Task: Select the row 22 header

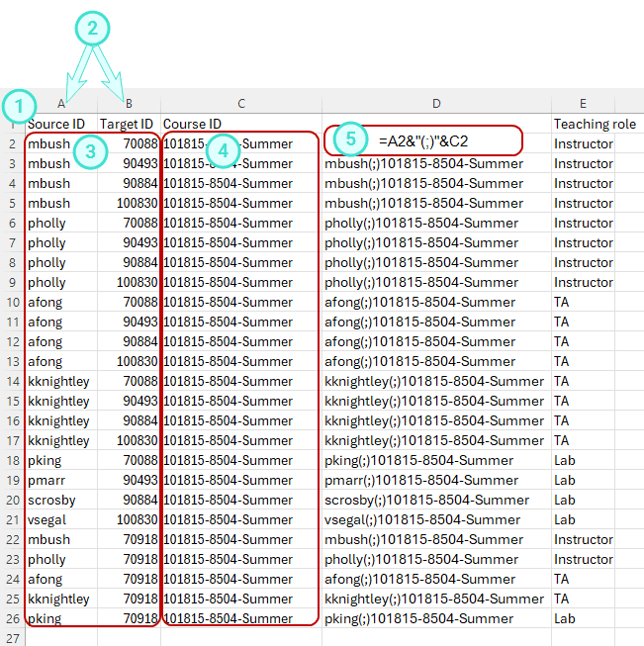Action: tap(12, 539)
